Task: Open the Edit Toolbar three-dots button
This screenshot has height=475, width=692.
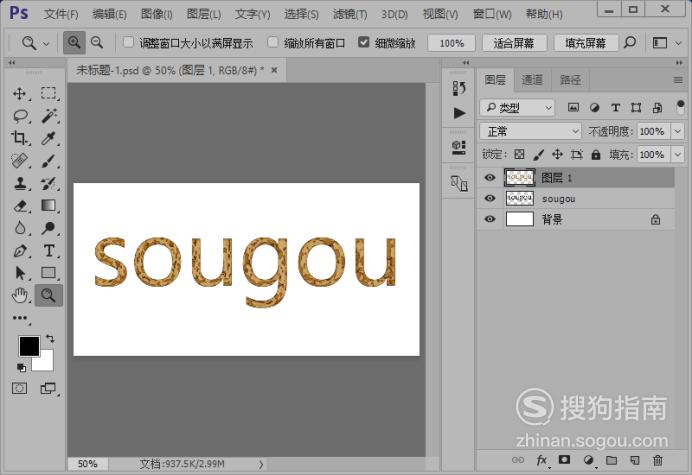Action: [x=19, y=318]
